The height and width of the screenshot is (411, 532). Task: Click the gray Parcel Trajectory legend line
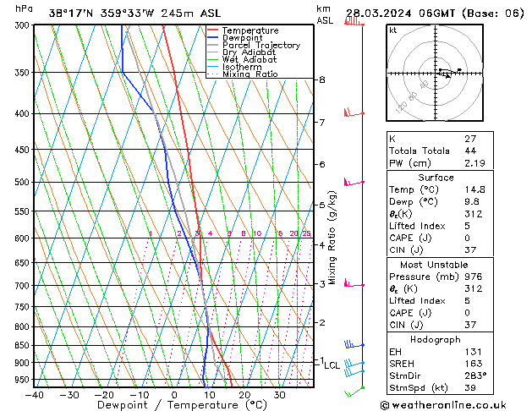(x=212, y=45)
